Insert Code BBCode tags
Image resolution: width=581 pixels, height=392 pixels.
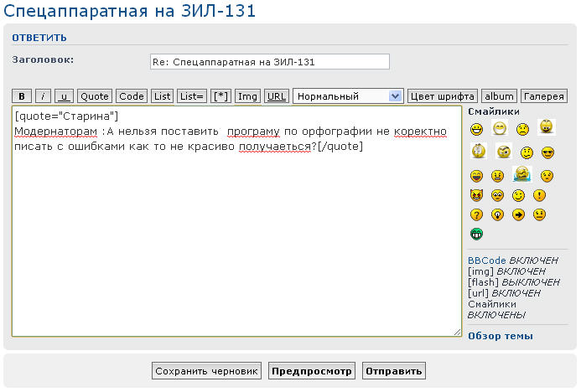[x=132, y=96]
